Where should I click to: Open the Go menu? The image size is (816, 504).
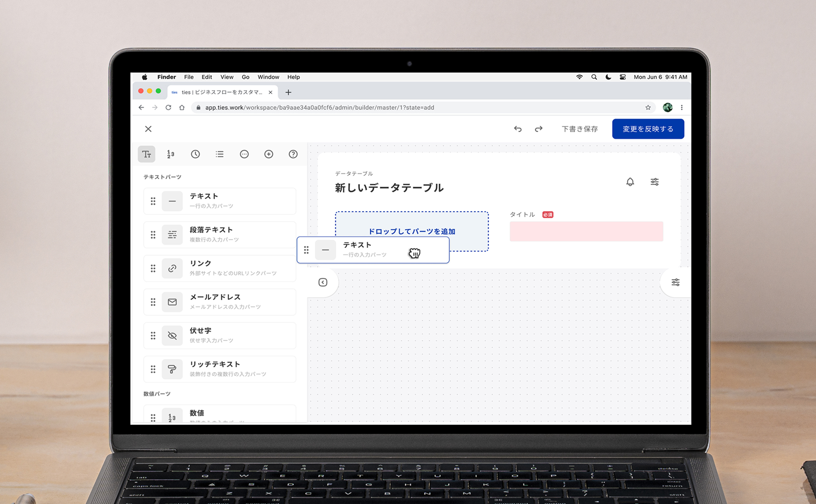coord(246,77)
